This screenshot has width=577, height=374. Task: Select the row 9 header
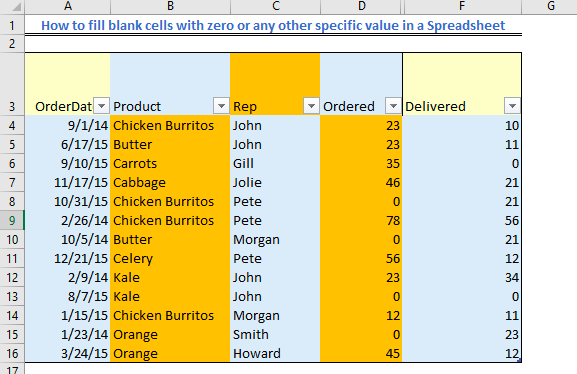click(x=12, y=220)
